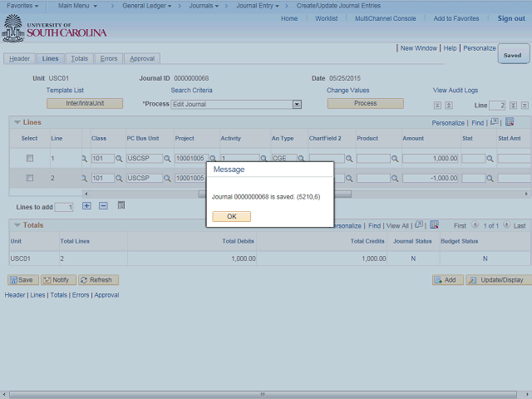This screenshot has height=399, width=532.
Task: Open the Favorites dropdown menu
Action: click(x=22, y=6)
